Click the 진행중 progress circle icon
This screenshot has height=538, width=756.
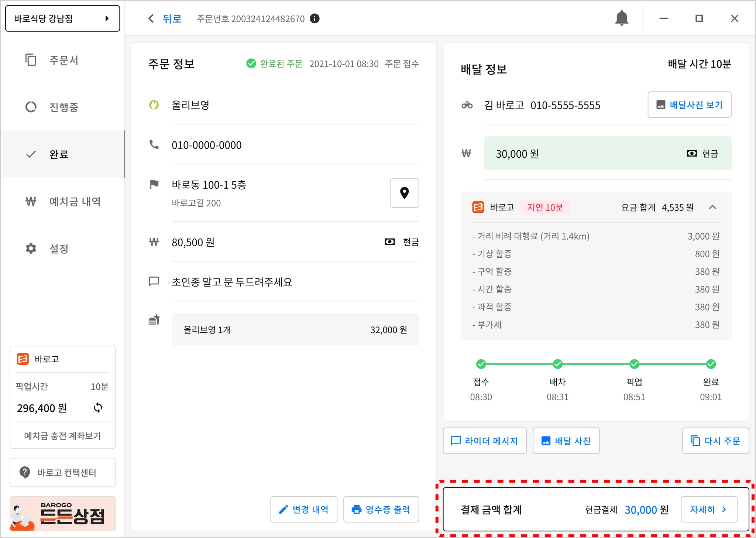[31, 107]
